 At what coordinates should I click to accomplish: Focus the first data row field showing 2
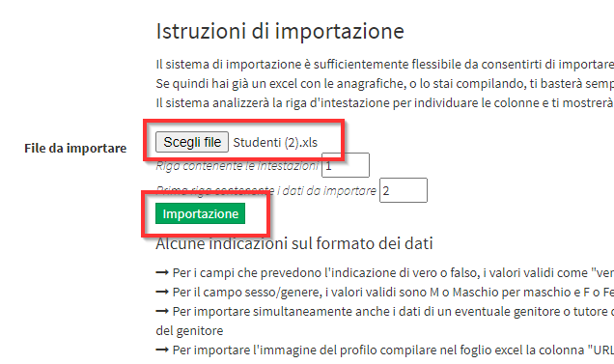404,190
